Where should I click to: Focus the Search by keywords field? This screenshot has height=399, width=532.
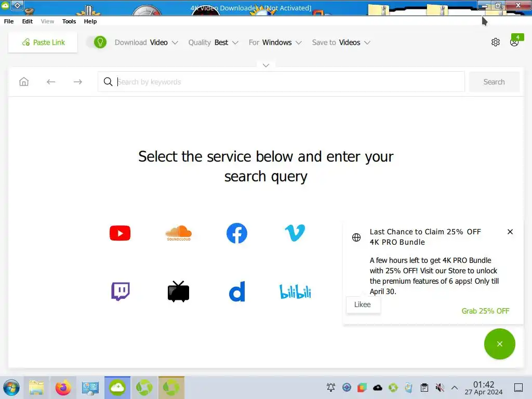click(281, 82)
